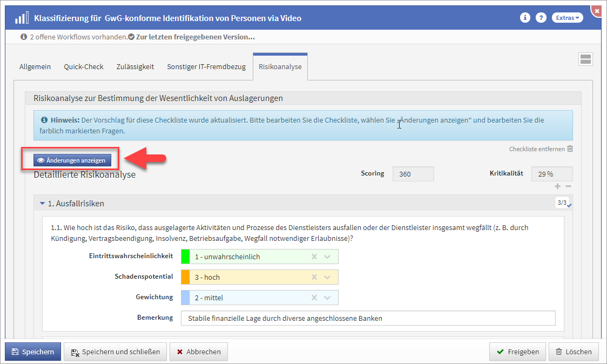Screen dimensions: 607x364
Task: Click the Speichern button
Action: tap(33, 352)
